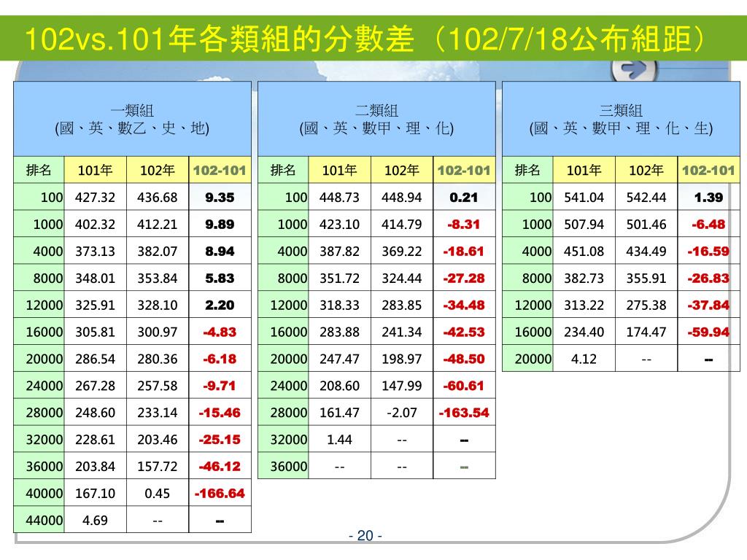Click difference value '-42.53'
747x560 pixels.
(x=464, y=332)
